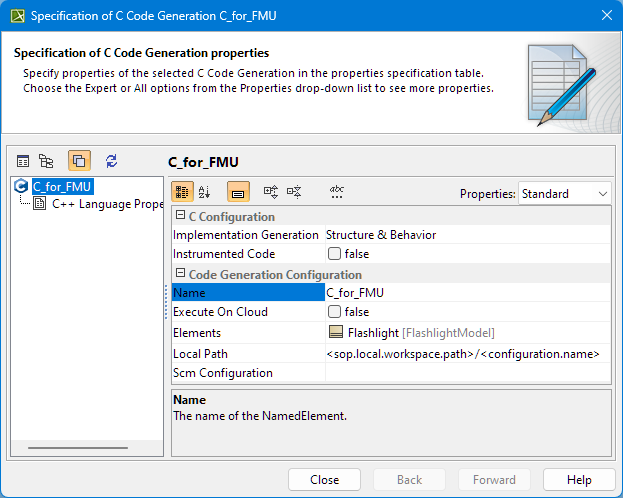Viewport: 623px width, 498px height.
Task: Click the abc text mode icon
Action: pos(337,192)
